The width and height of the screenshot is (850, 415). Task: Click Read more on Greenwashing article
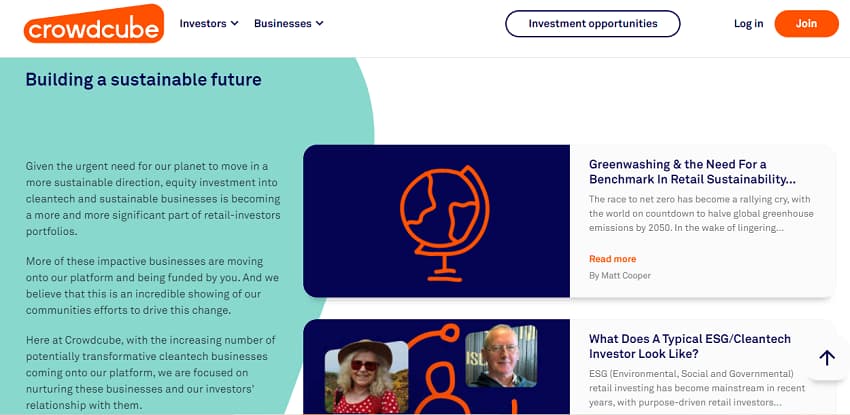tap(612, 259)
